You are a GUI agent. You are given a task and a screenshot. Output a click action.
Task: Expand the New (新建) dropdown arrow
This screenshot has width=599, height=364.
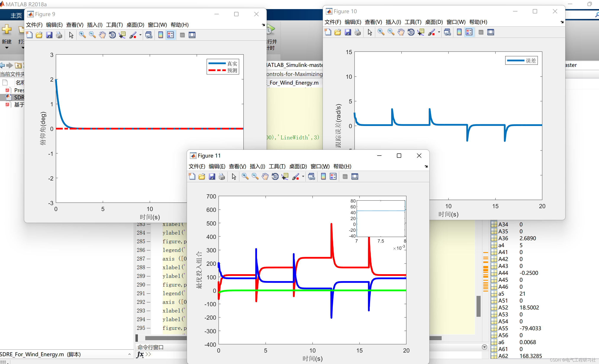coord(7,48)
